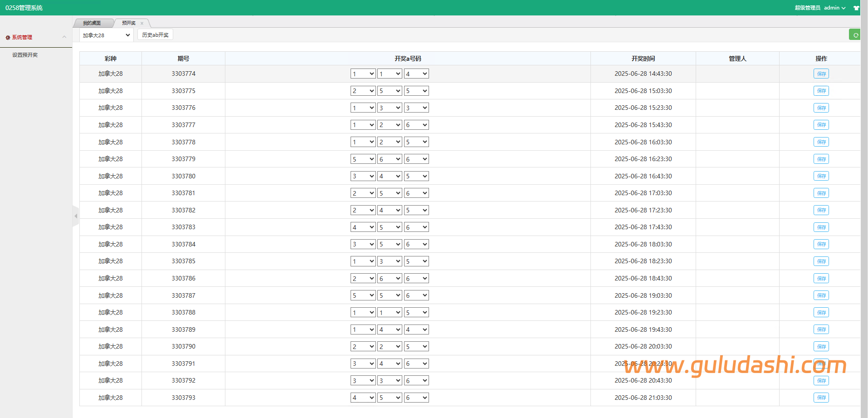The height and width of the screenshot is (418, 868).
Task: Close the 预开奖 tab with x icon
Action: [142, 23]
